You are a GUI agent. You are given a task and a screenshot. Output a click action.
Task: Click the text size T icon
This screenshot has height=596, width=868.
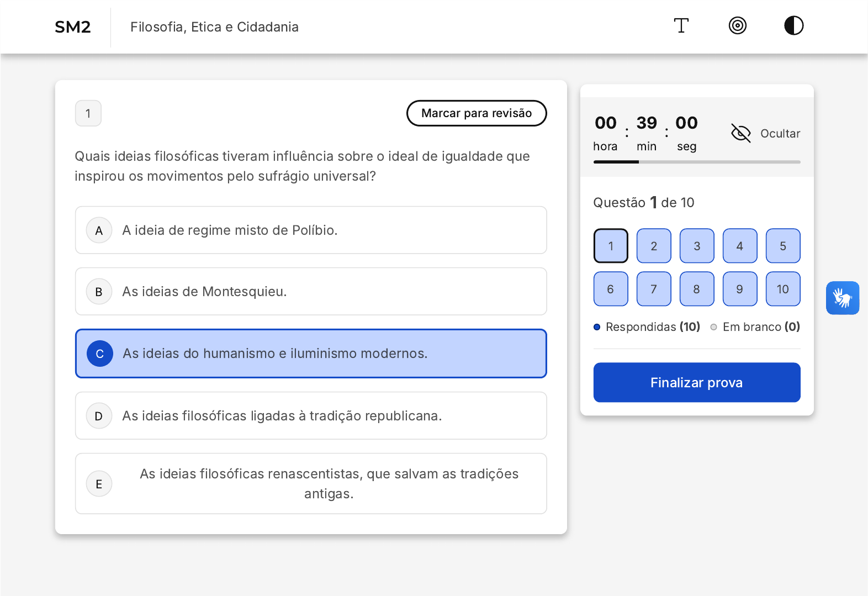tap(681, 26)
